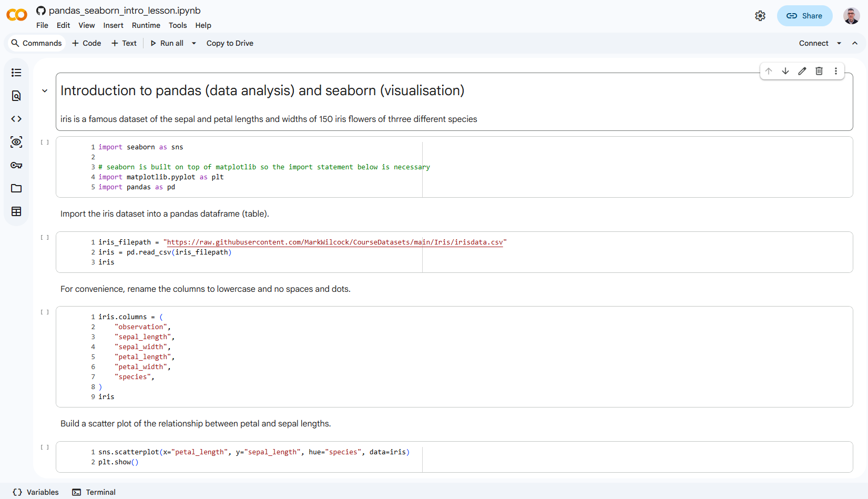Open the Runtime menu
This screenshot has height=499, width=868.
point(146,25)
